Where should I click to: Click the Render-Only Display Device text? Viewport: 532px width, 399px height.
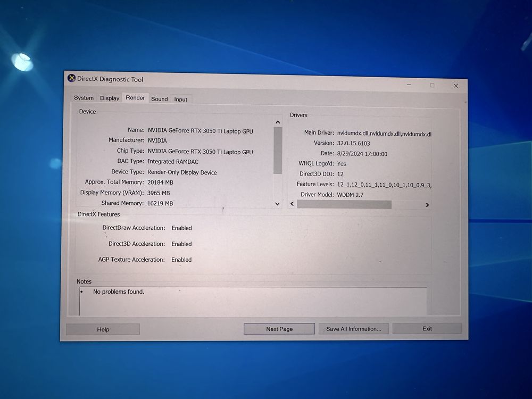coord(182,172)
